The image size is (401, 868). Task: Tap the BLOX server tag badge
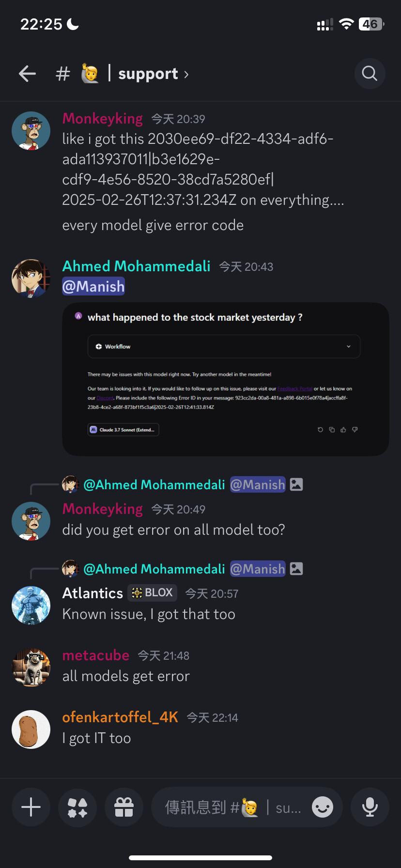153,592
